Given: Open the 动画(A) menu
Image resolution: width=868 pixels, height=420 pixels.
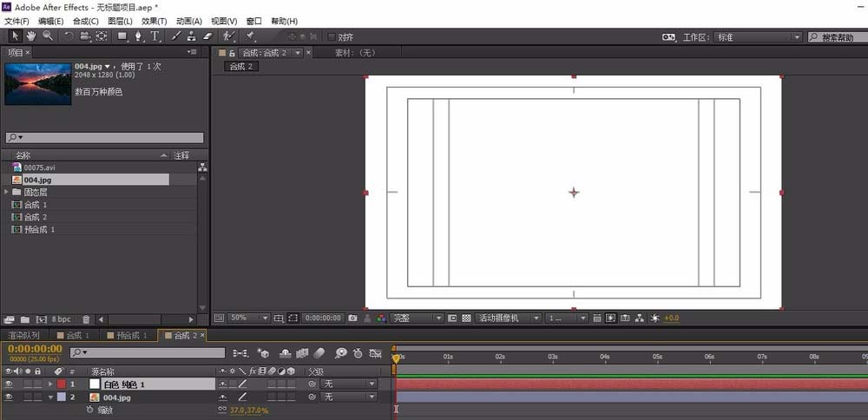Looking at the screenshot, I should pos(188,21).
